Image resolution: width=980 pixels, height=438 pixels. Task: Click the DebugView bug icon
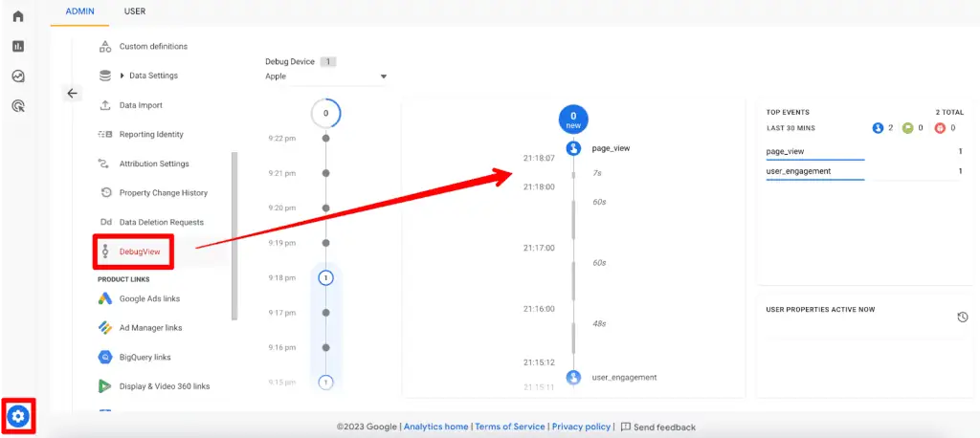tap(105, 252)
